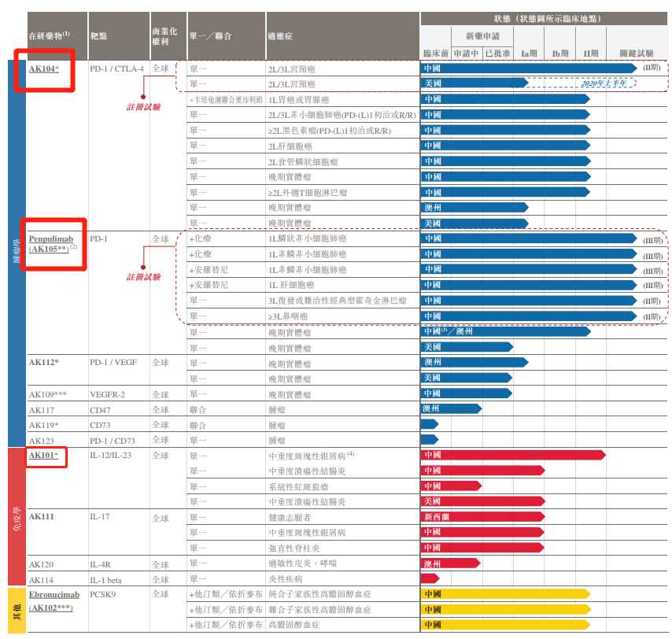672x639 pixels.
Task: Select the IL-12/IL-23 target cell
Action: click(x=111, y=455)
